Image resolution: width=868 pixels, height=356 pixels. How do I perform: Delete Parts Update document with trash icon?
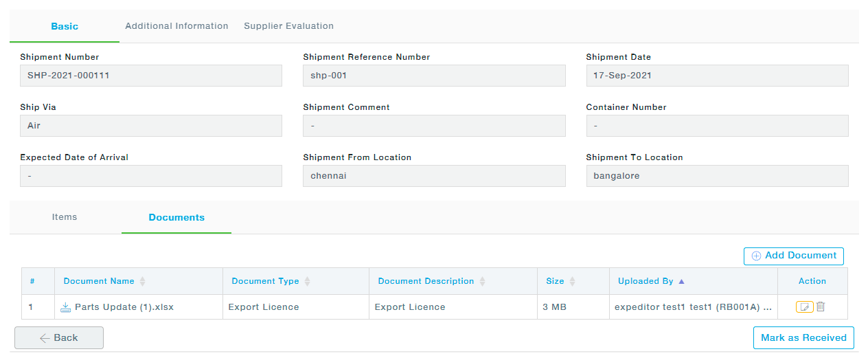(x=821, y=307)
